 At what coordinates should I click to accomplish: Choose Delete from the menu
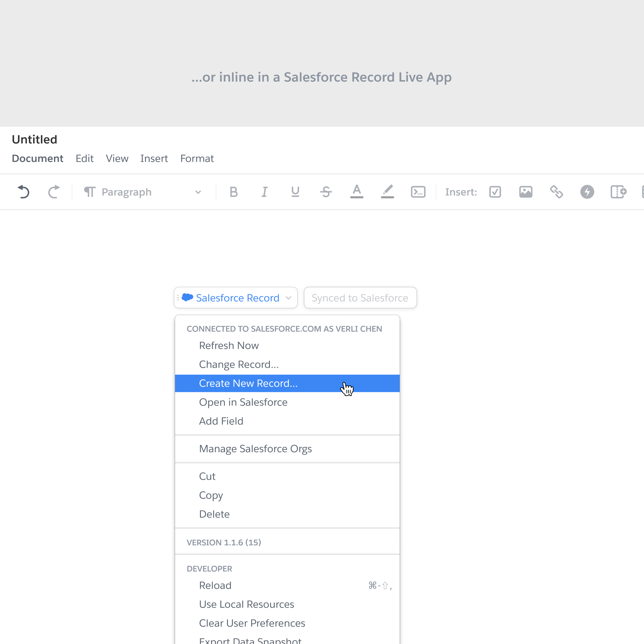click(x=287, y=514)
